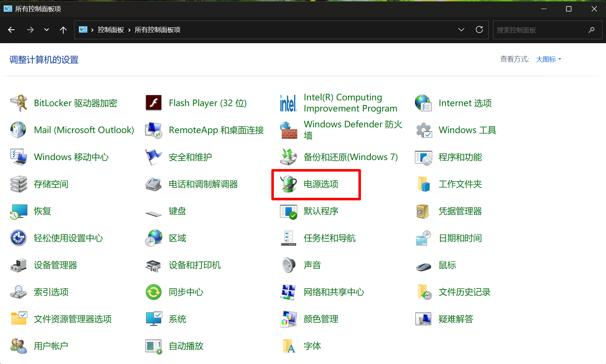
Task: Click the 程序和功能 icon
Action: pyautogui.click(x=424, y=157)
